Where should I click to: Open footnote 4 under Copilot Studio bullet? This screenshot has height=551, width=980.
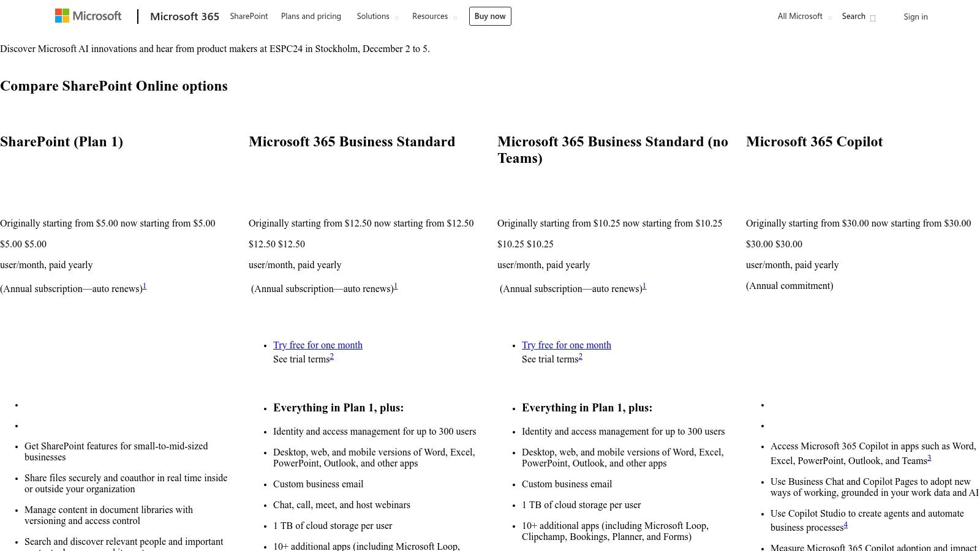(845, 524)
